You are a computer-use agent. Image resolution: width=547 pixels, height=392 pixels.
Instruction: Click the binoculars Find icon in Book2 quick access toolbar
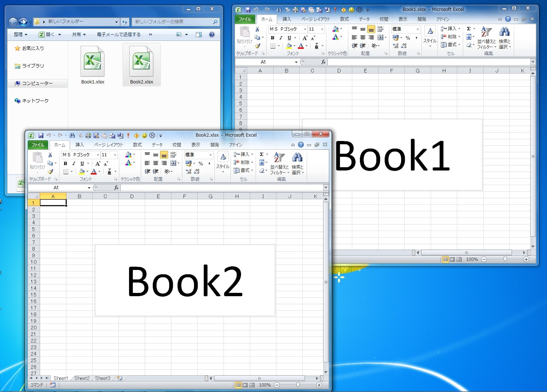click(x=72, y=136)
